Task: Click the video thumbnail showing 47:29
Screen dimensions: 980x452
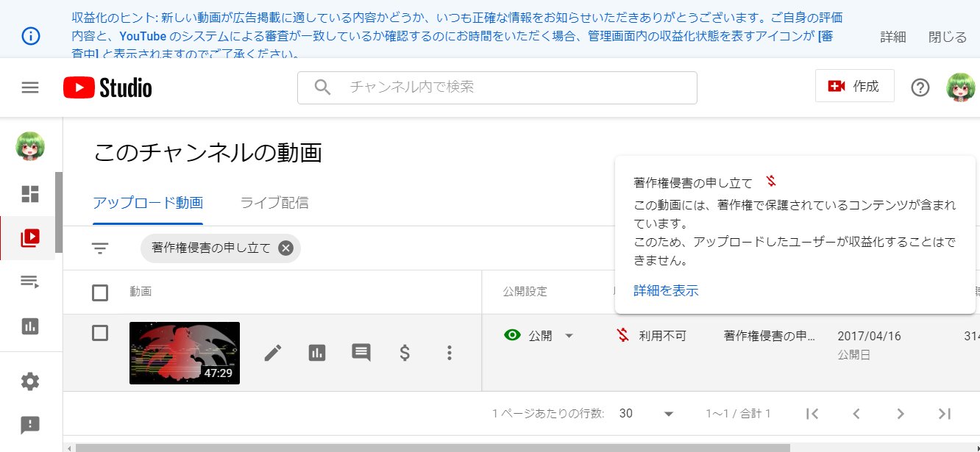Action: [185, 352]
